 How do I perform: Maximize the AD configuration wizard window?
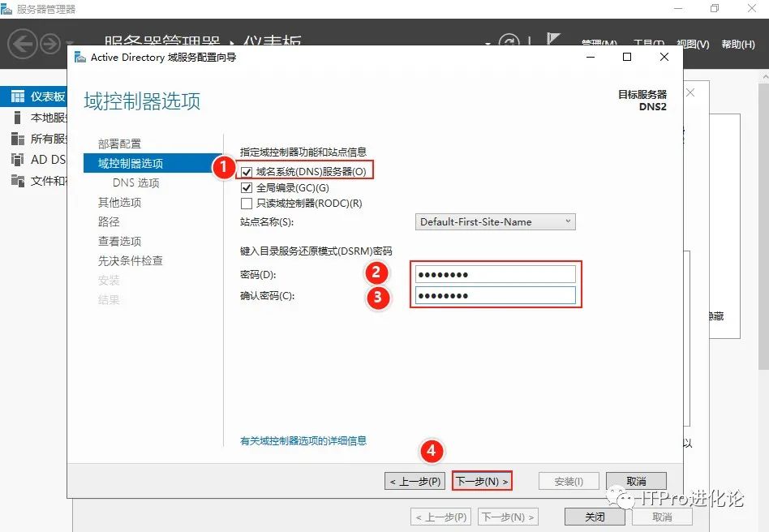tap(627, 57)
